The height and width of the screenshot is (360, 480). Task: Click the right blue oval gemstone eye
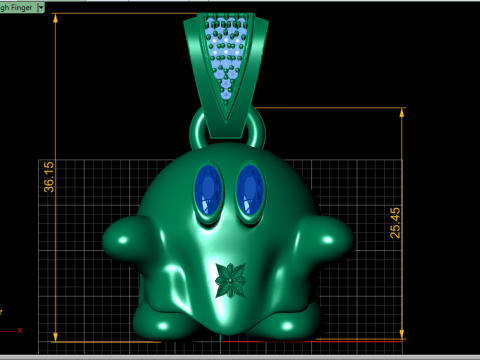tap(251, 190)
